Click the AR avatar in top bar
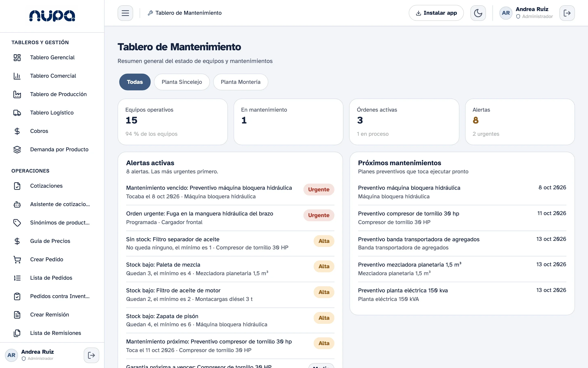588x368 pixels. point(506,13)
